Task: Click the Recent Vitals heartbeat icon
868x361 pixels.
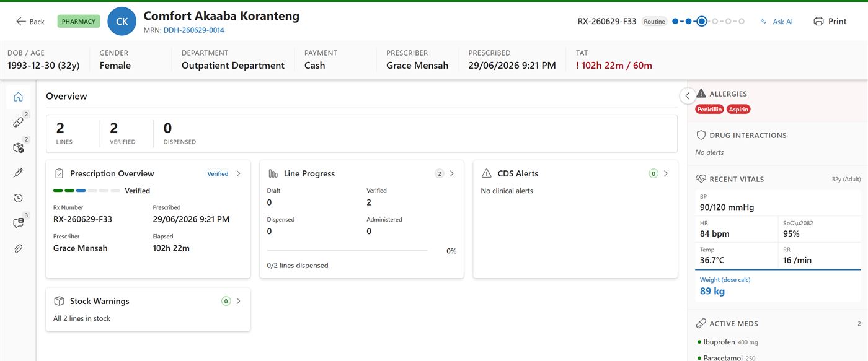Action: [701, 179]
